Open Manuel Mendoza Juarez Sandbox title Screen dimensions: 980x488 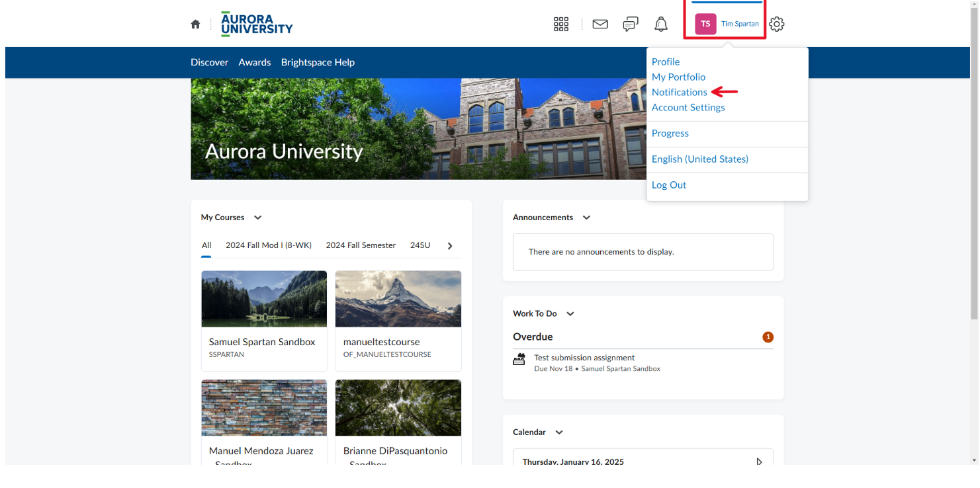pyautogui.click(x=261, y=456)
